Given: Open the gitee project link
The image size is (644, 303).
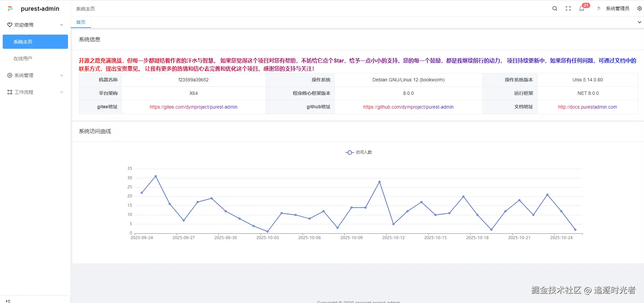Looking at the screenshot, I should [194, 107].
